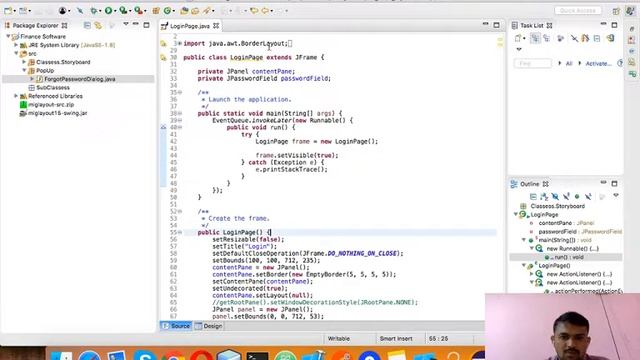
Task: Click Collapse All icon in Outline view
Action: click(x=533, y=197)
